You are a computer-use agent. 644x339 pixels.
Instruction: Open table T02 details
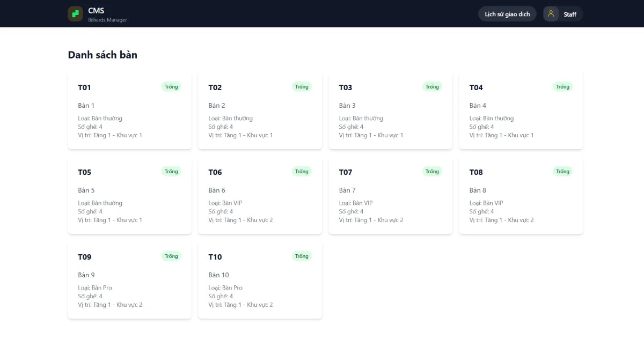(260, 110)
